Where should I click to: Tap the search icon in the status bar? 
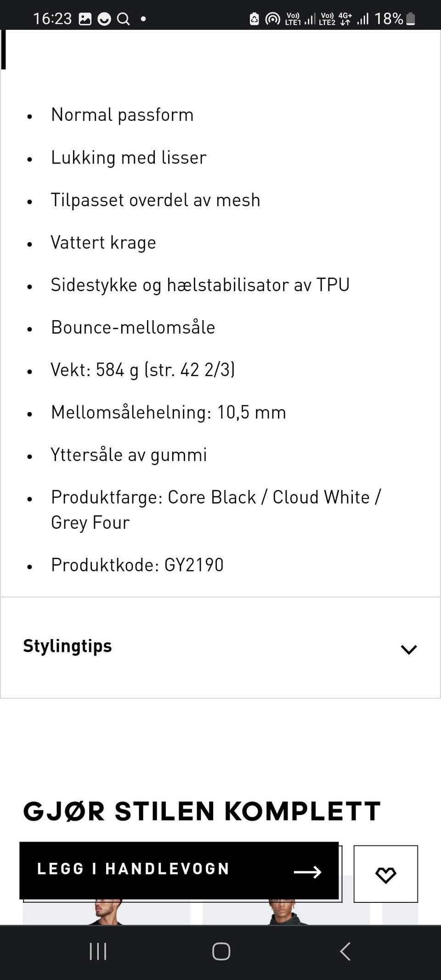pos(123,18)
